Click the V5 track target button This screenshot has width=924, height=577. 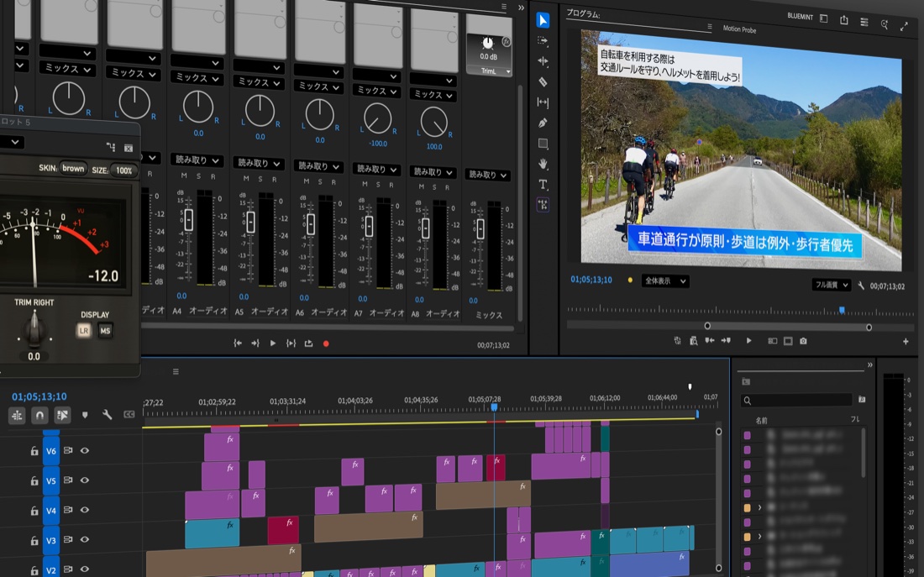[x=51, y=480]
